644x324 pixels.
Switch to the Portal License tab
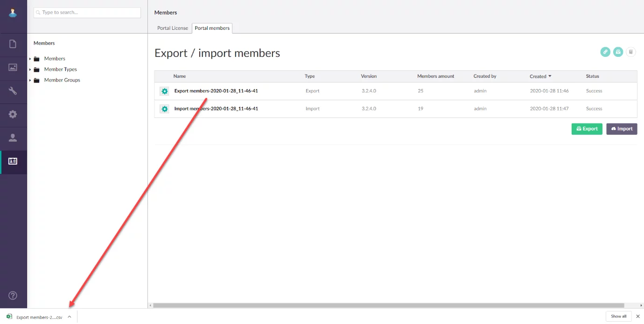point(173,28)
